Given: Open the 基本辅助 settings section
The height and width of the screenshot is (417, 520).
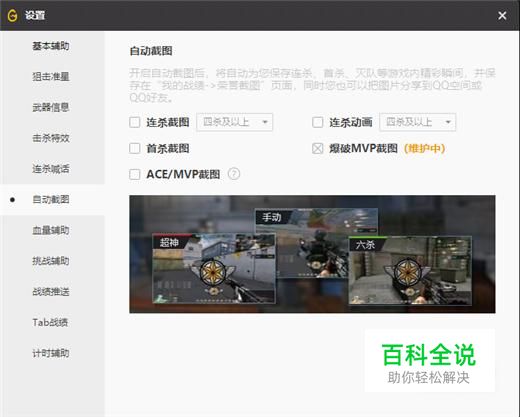Looking at the screenshot, I should pyautogui.click(x=52, y=46).
